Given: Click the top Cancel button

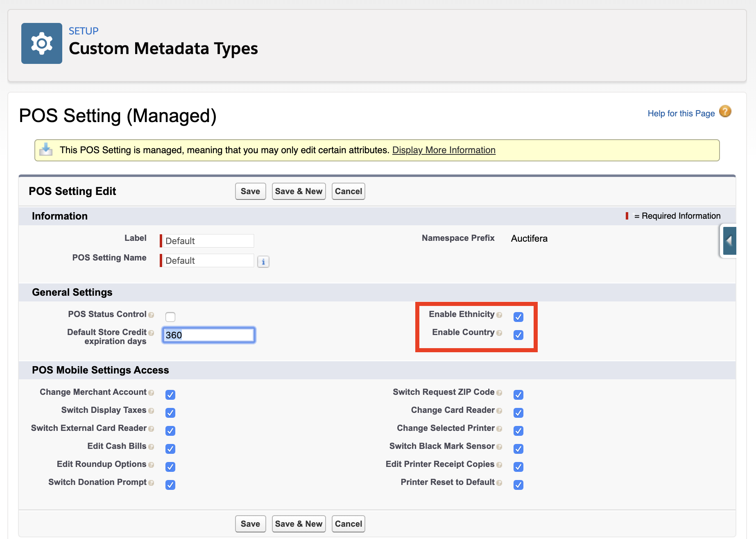Looking at the screenshot, I should 348,191.
